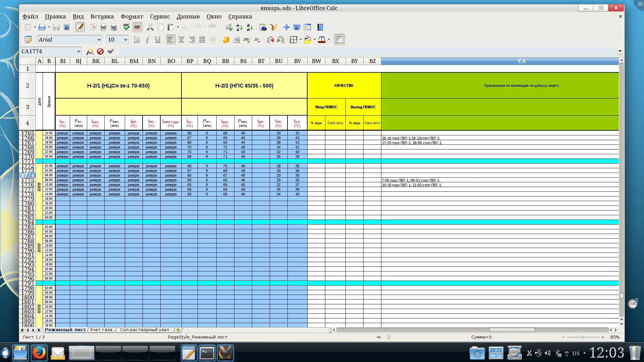Apply currency number format icon
The image size is (644, 362).
[x=226, y=40]
